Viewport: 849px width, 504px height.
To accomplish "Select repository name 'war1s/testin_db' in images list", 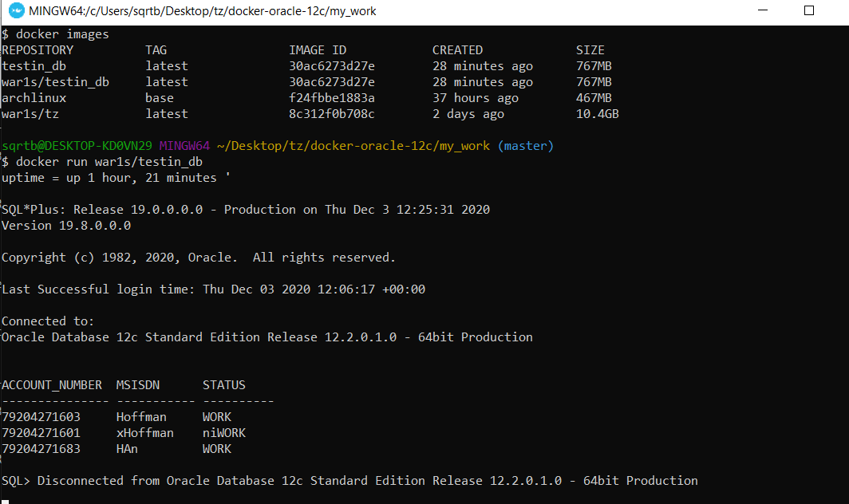I will [55, 82].
